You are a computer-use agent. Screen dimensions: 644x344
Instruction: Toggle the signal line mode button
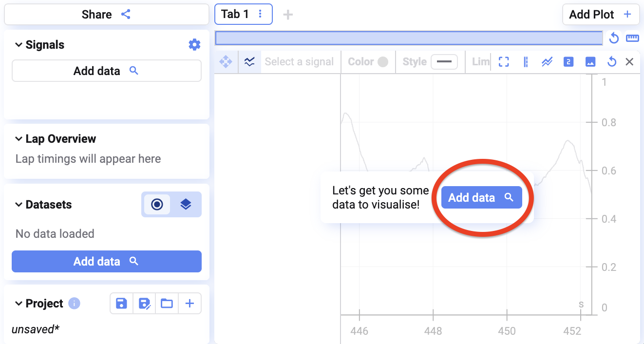[249, 62]
